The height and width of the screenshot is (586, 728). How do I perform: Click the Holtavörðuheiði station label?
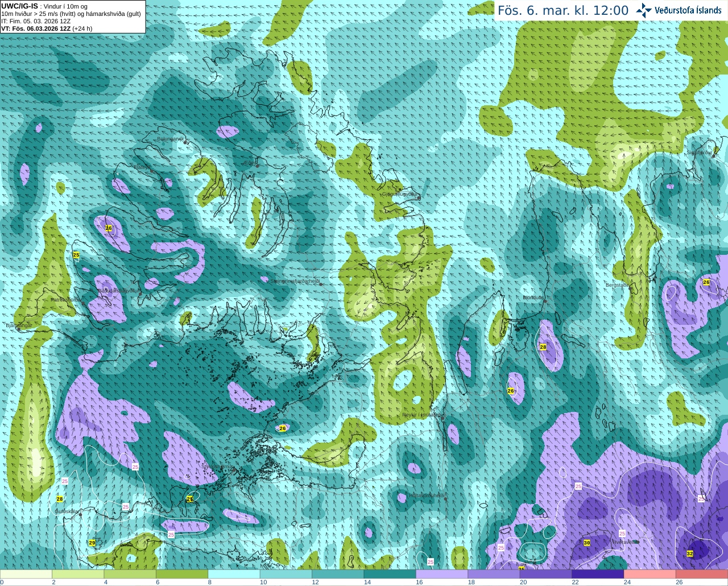(426, 496)
